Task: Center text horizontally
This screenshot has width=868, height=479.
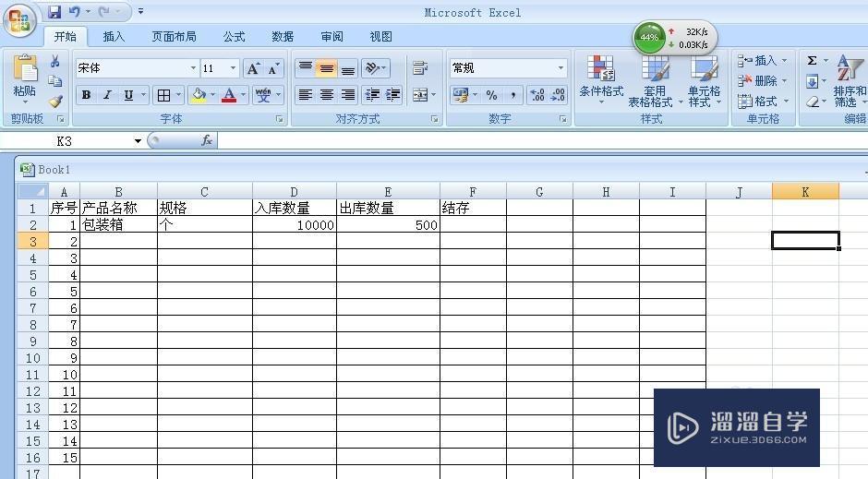Action: 327,95
